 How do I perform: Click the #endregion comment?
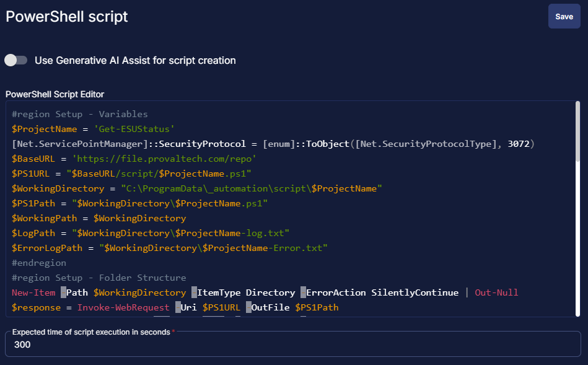pyautogui.click(x=39, y=263)
